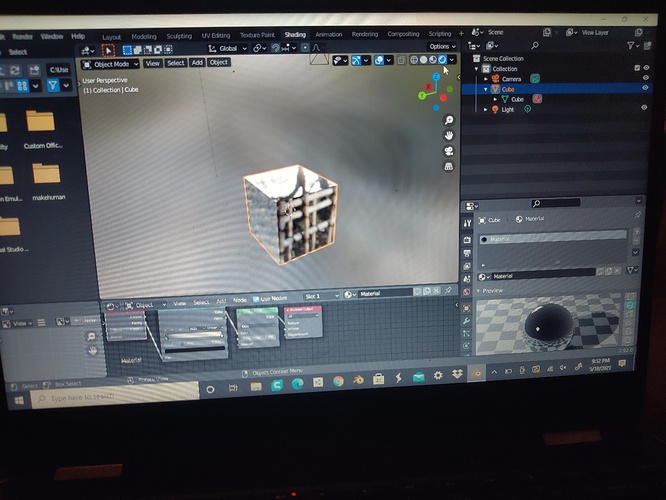The height and width of the screenshot is (500, 666).
Task: Open the Scene properties tab icon
Action: coord(467,279)
